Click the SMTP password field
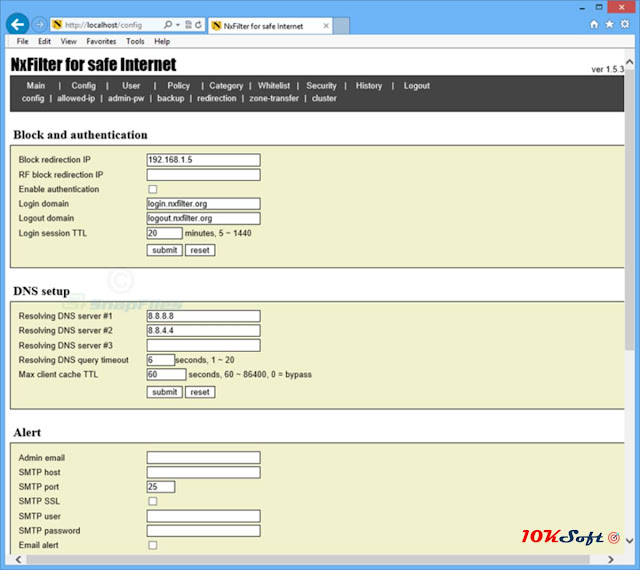The height and width of the screenshot is (570, 640). coord(203,531)
